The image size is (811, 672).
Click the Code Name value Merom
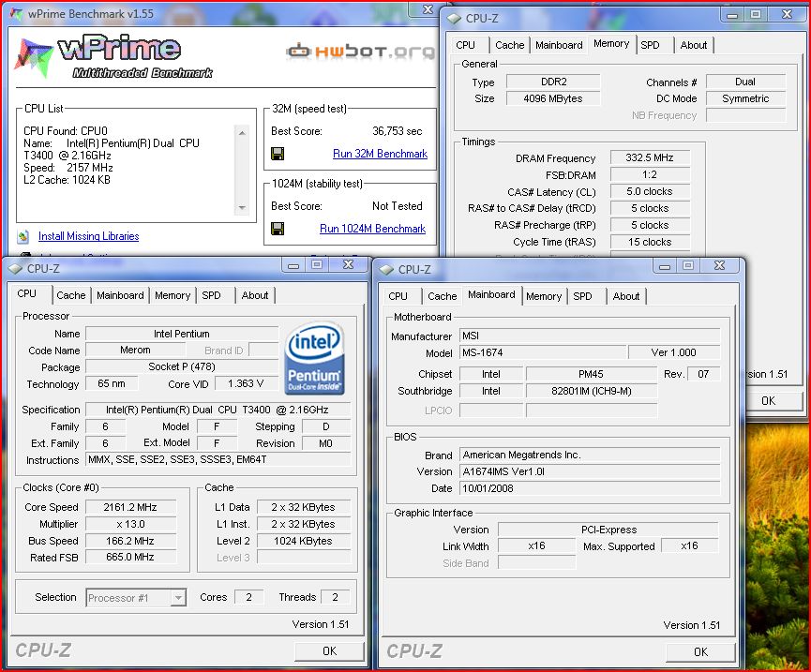(136, 350)
